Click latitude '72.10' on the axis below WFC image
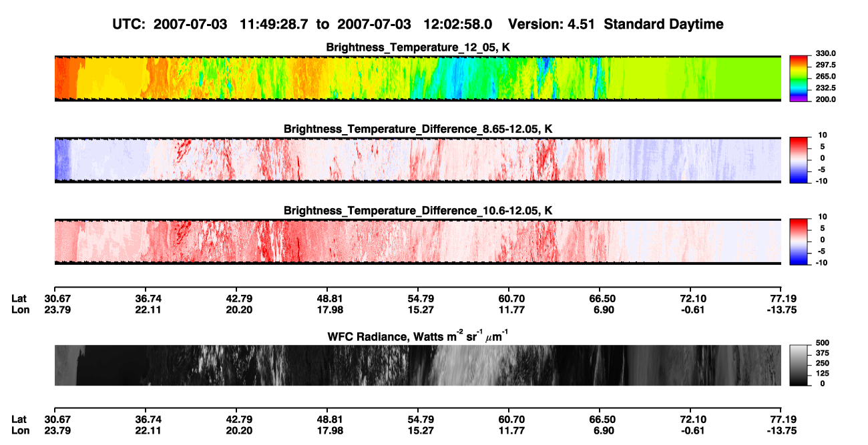 tap(692, 419)
